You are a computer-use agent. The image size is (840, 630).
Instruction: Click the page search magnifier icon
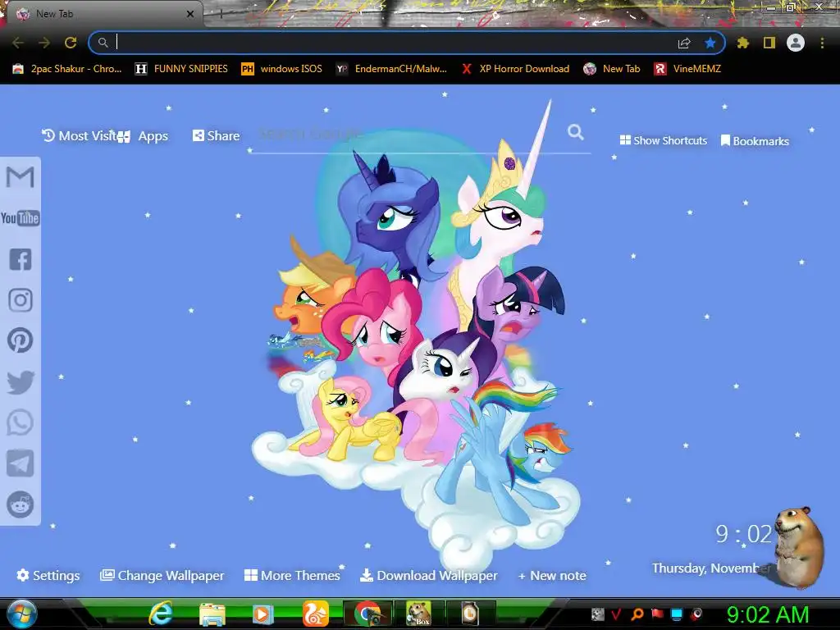[x=576, y=132]
